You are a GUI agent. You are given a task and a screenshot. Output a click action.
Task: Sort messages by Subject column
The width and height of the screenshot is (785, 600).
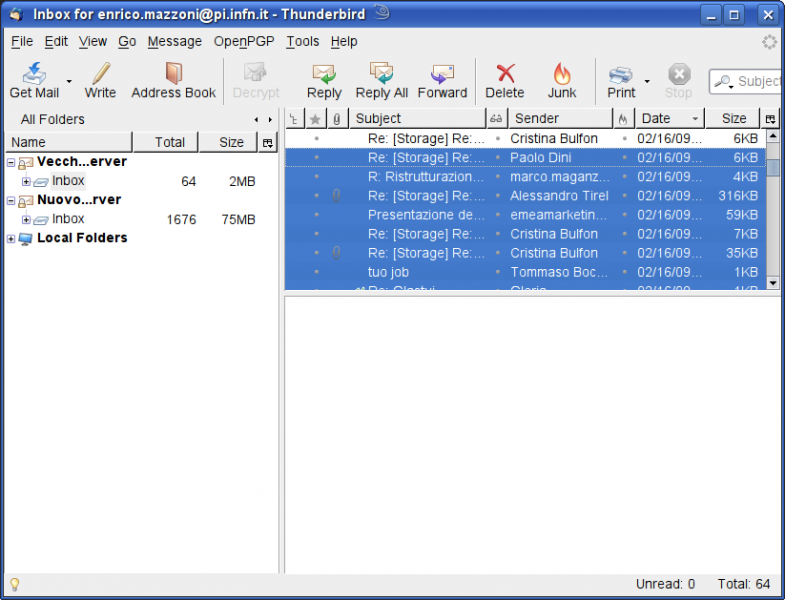(x=418, y=119)
